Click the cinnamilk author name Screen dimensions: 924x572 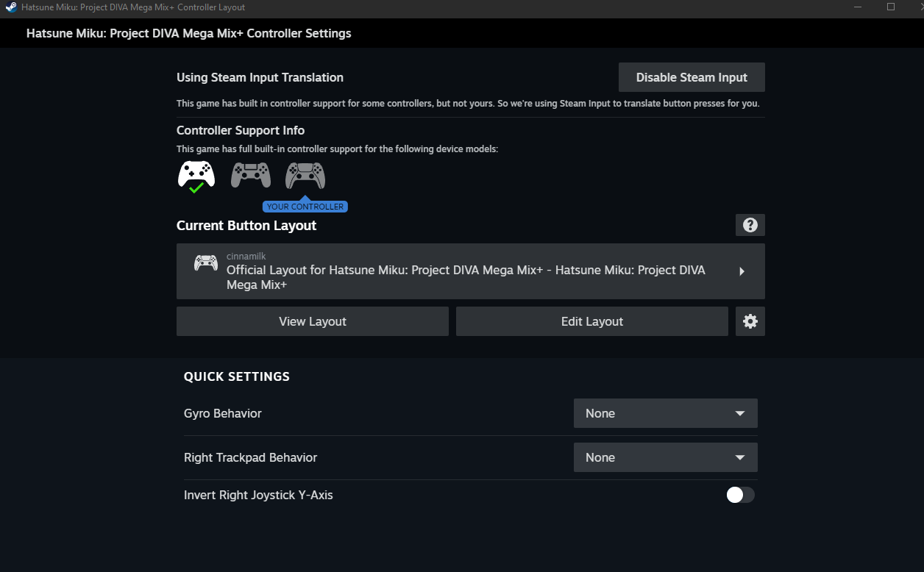pyautogui.click(x=246, y=256)
